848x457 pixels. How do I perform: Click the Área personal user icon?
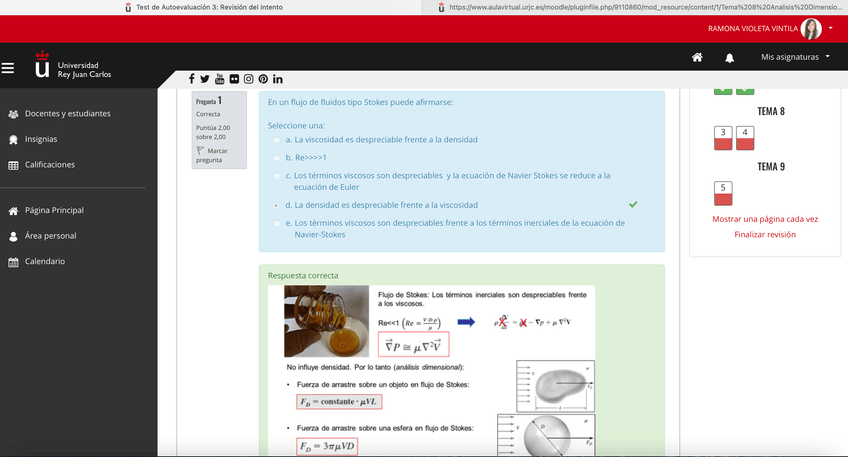14,236
